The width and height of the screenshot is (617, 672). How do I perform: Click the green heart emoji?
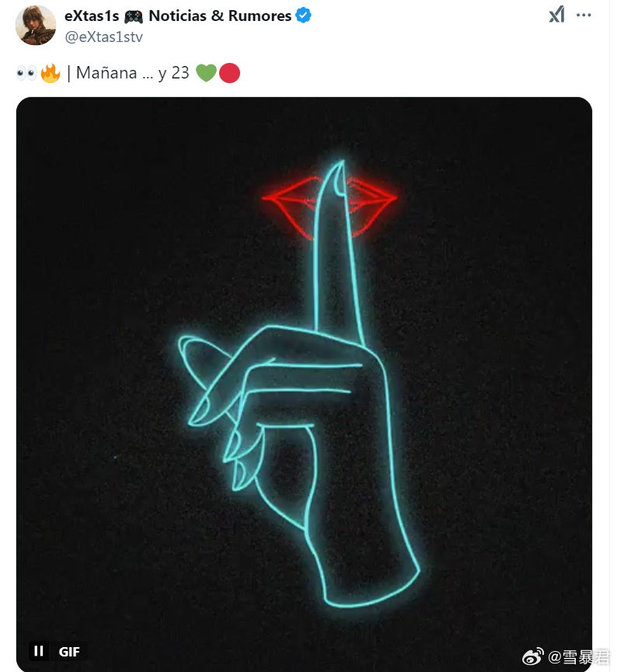(206, 73)
